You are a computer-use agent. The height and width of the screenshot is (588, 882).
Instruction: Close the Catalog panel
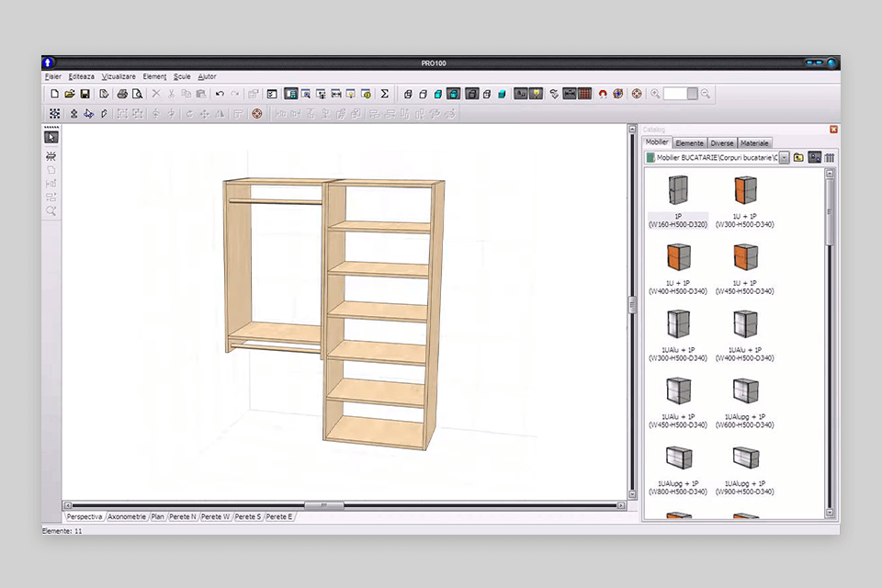pyautogui.click(x=833, y=130)
